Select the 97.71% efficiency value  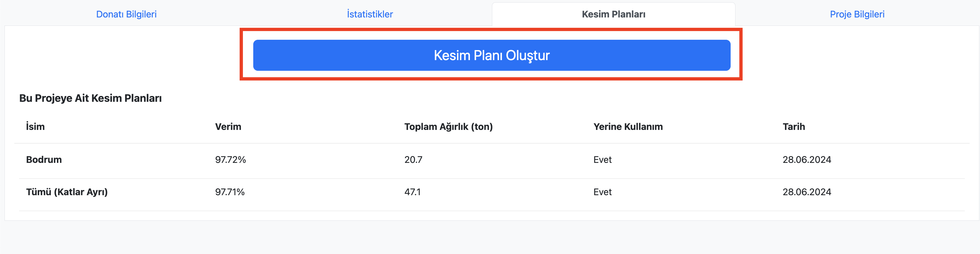230,192
